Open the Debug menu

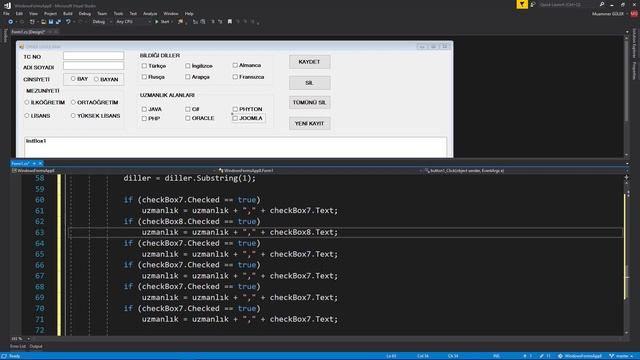(85, 13)
